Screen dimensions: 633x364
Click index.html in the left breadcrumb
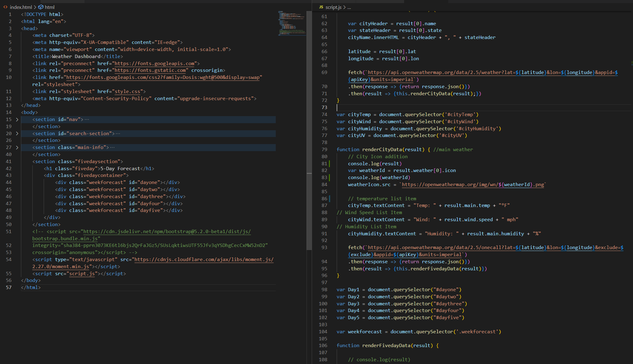pyautogui.click(x=21, y=7)
